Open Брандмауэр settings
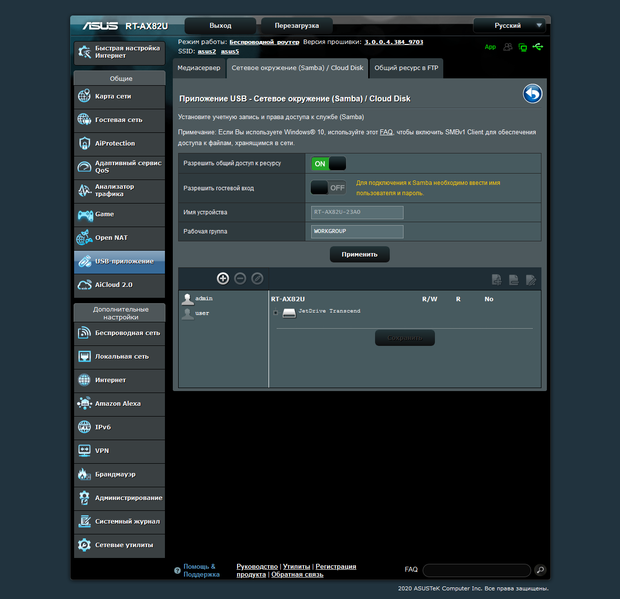This screenshot has height=599, width=620. coord(119,474)
